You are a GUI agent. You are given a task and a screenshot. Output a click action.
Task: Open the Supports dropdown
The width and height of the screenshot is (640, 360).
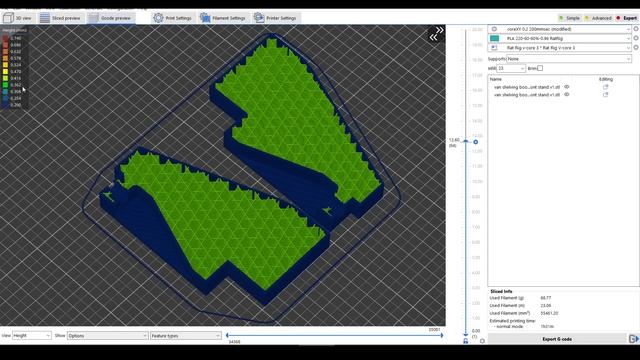click(569, 59)
